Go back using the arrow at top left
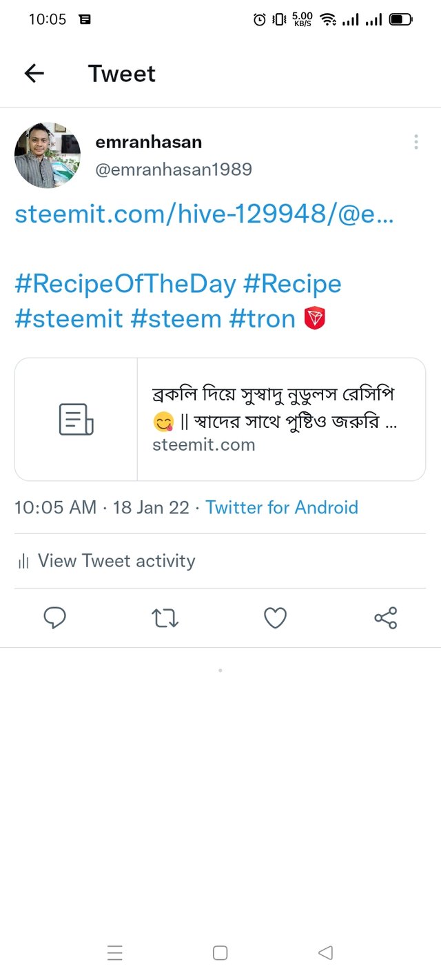 (x=34, y=73)
